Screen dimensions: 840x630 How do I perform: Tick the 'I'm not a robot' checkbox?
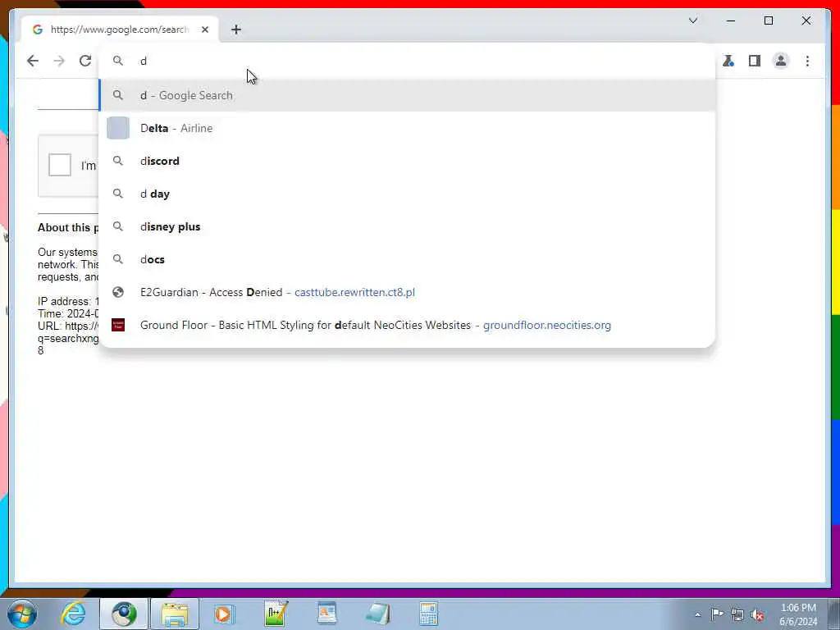[59, 164]
